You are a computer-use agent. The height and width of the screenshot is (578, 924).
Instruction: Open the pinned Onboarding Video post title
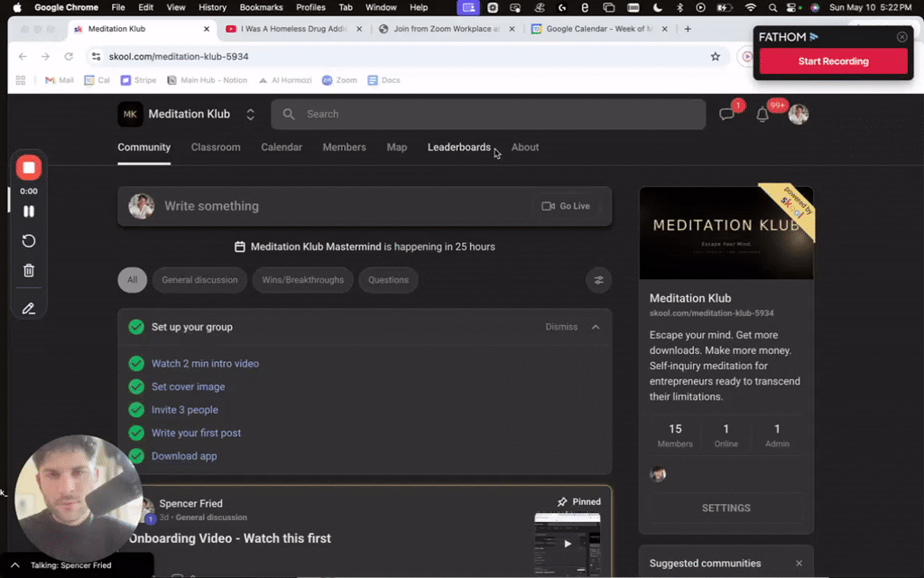230,538
